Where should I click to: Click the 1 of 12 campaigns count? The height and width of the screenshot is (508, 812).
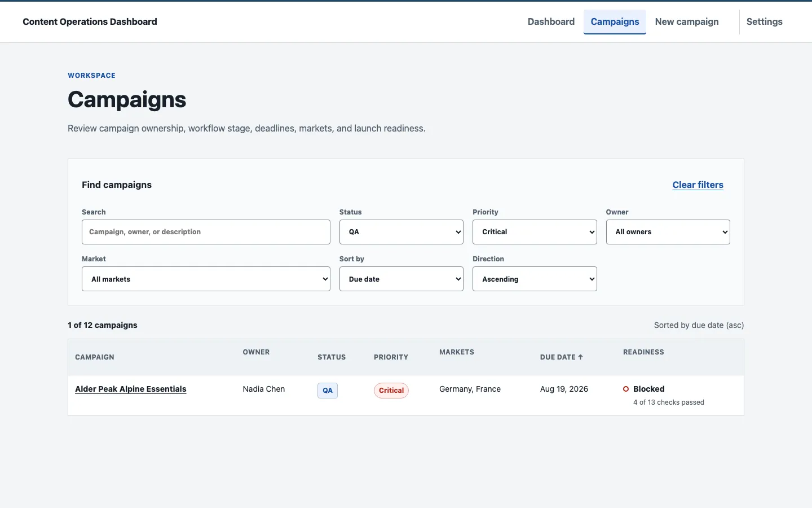pyautogui.click(x=103, y=325)
